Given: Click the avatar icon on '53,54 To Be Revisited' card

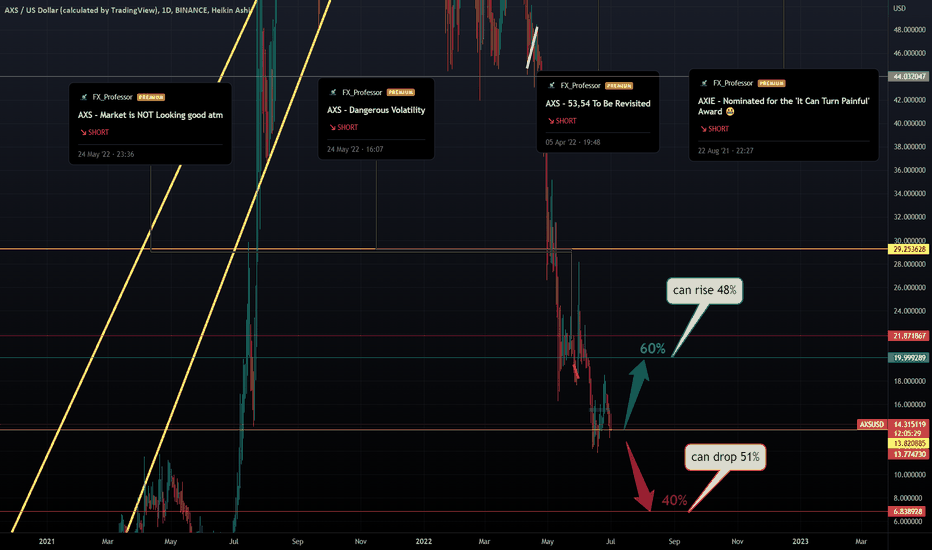Looking at the screenshot, I should [x=552, y=86].
